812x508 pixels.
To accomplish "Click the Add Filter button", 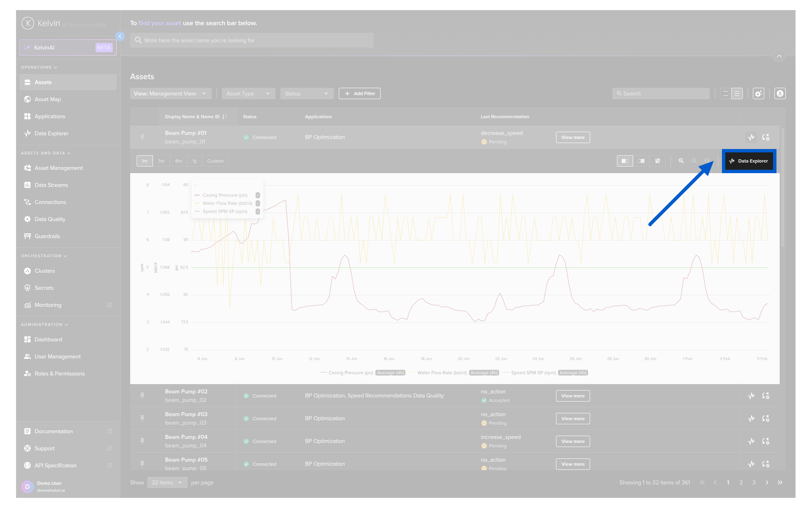I will [x=359, y=94].
